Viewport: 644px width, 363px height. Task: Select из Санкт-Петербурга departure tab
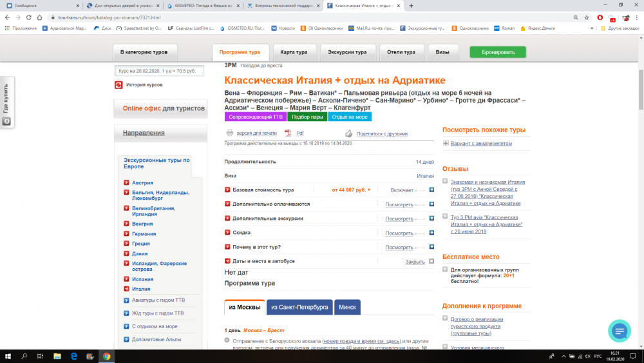point(299,307)
